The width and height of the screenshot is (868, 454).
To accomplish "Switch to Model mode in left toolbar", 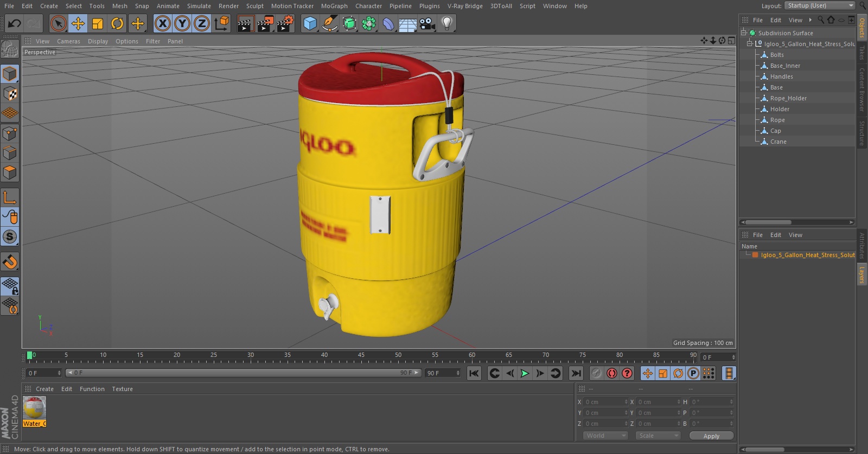I will coord(10,74).
